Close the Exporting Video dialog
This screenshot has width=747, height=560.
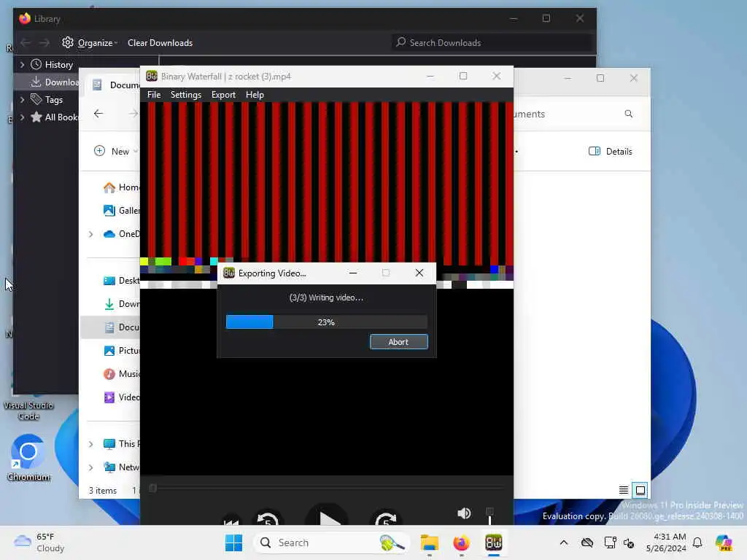pos(419,273)
